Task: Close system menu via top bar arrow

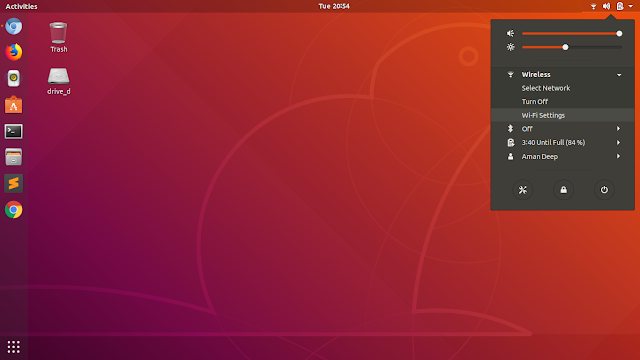Action: [631, 6]
